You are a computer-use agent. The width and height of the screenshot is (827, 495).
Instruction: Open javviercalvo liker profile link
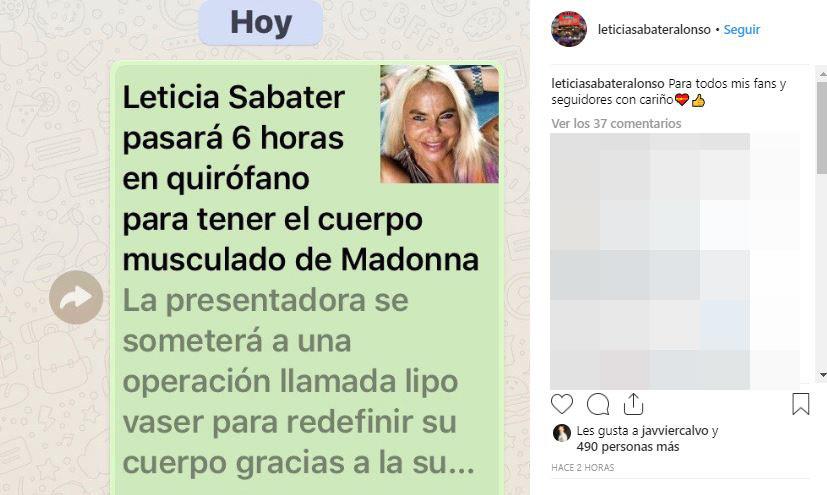675,431
